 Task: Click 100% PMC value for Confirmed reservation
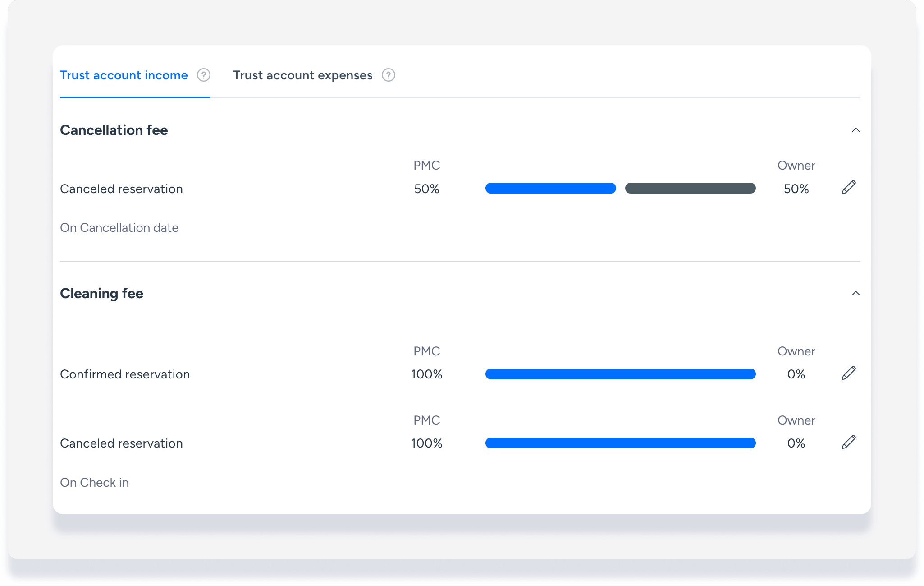pyautogui.click(x=426, y=374)
